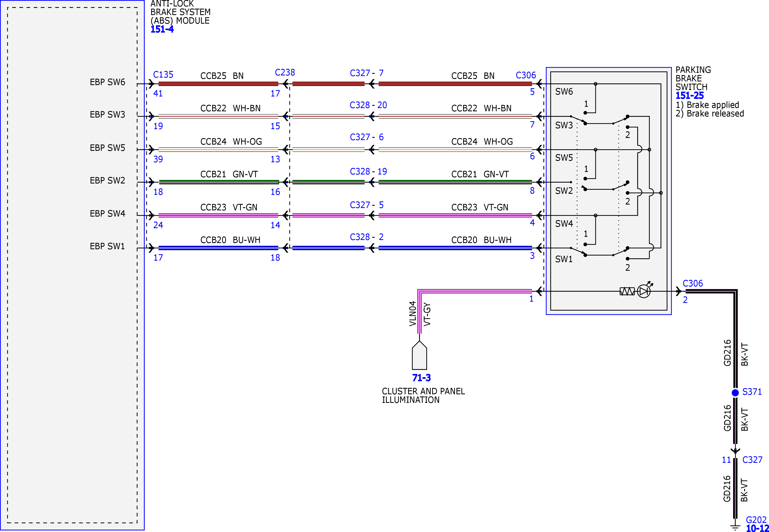Screen dimensions: 769x532
Task: Click the EBP SW6 pin label
Action: point(107,82)
